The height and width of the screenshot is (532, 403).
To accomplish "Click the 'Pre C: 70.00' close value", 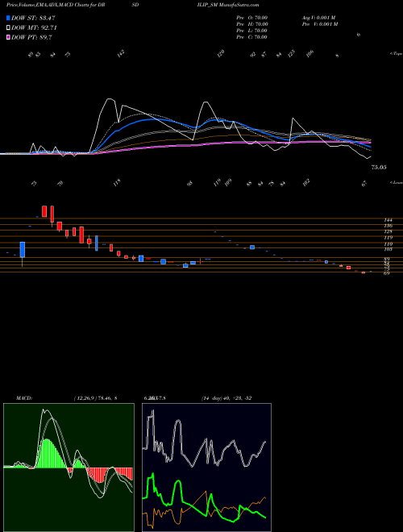I will (252, 36).
